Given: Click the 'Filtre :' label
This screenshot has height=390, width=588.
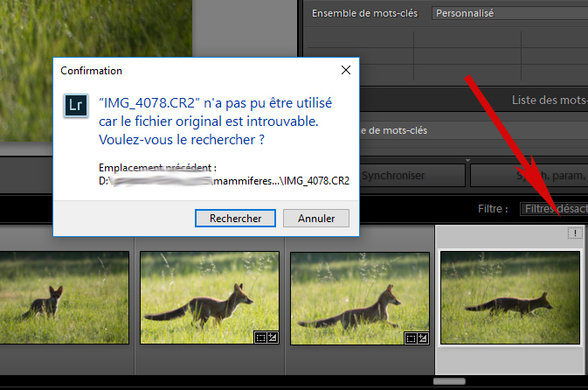Looking at the screenshot, I should pos(493,209).
